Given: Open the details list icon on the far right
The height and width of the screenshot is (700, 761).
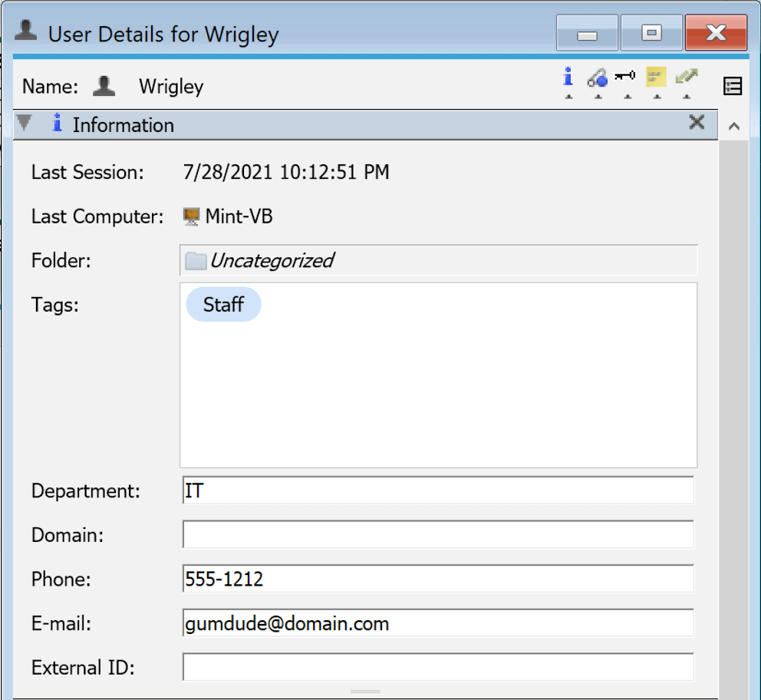Looking at the screenshot, I should point(732,86).
